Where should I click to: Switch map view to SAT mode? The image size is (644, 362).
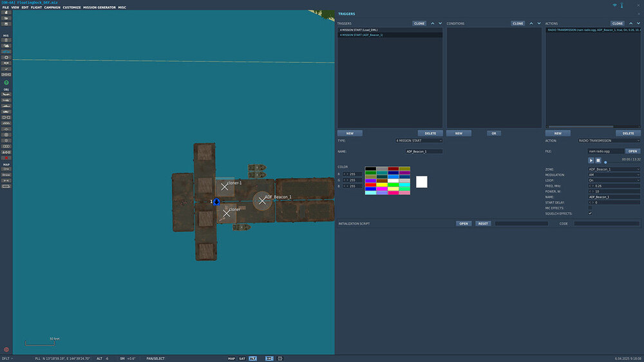click(242, 359)
